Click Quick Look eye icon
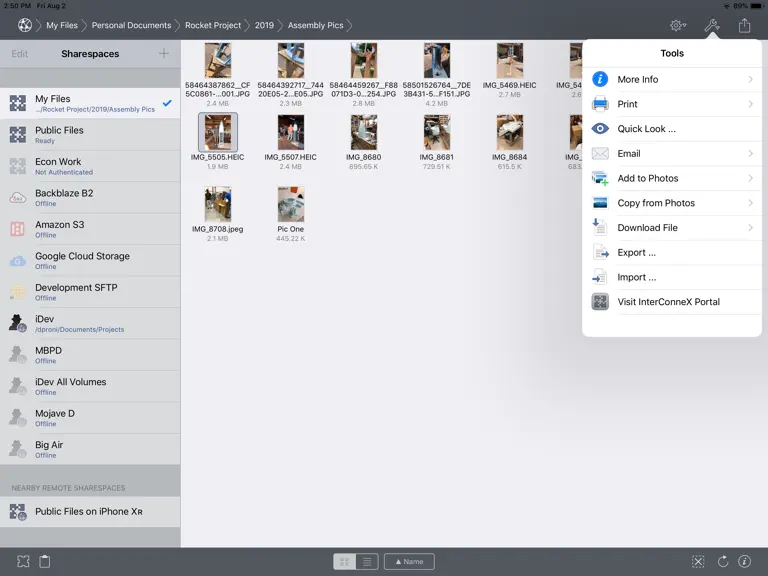The image size is (768, 576). pyautogui.click(x=600, y=129)
